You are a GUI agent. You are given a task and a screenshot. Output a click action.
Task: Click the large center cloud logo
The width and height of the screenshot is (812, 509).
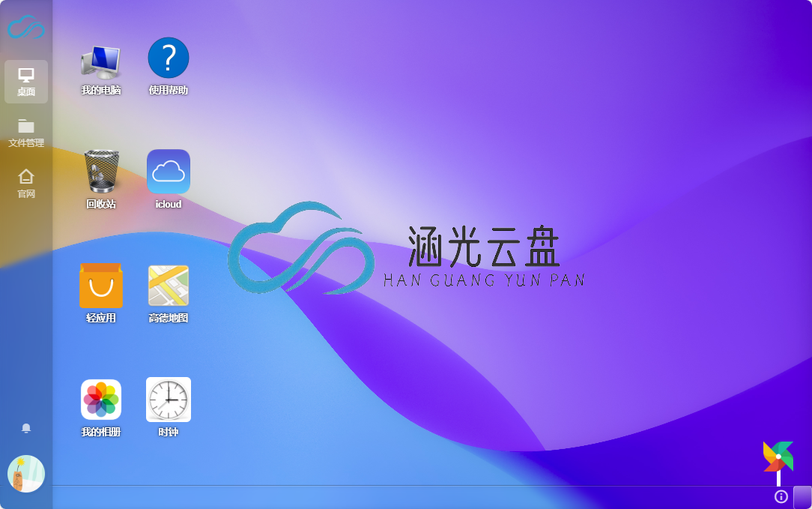pyautogui.click(x=300, y=247)
